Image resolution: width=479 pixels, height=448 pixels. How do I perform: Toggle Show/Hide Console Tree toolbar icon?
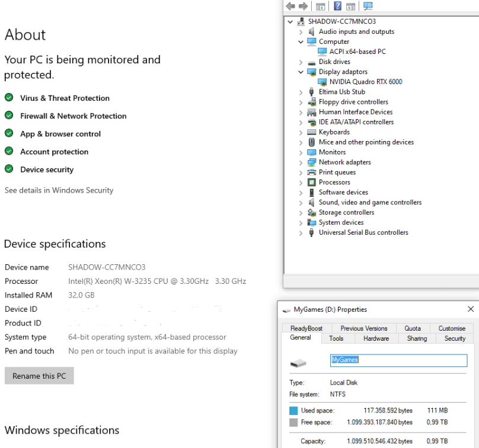coord(320,6)
